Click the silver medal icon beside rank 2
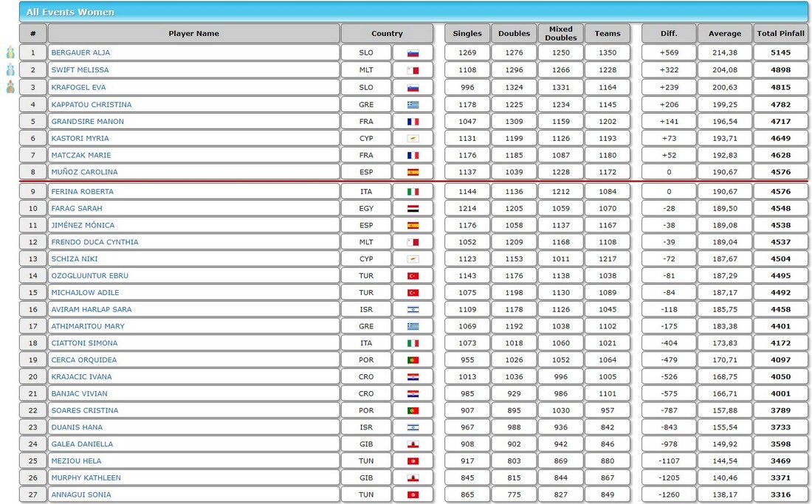This screenshot has height=504, width=812. 10,70
